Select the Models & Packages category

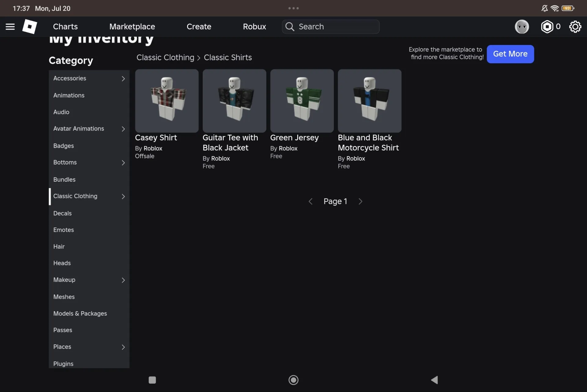click(x=89, y=314)
